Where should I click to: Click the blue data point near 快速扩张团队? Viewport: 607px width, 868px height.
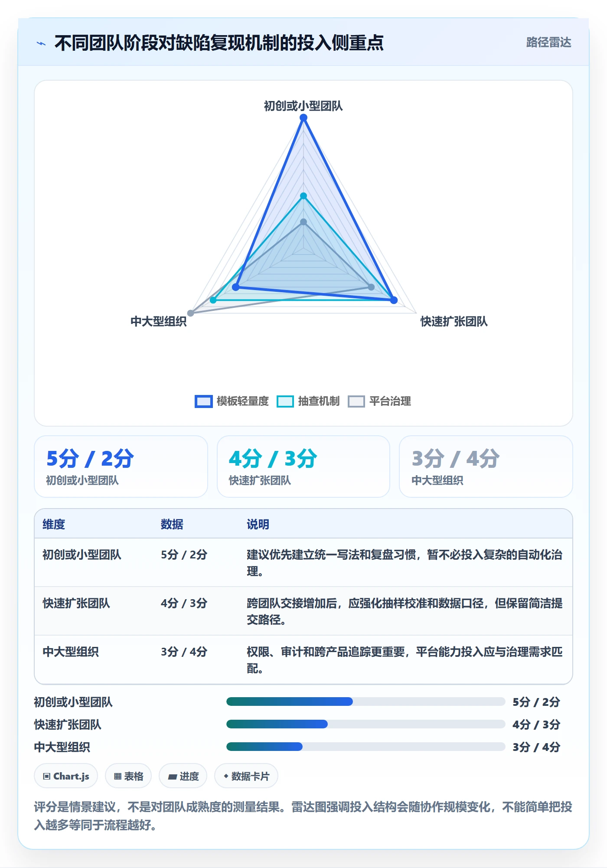tap(394, 300)
